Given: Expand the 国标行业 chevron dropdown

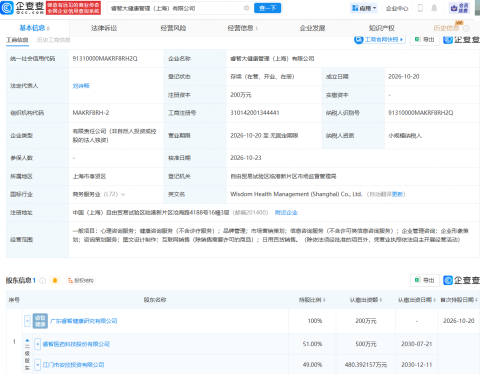Looking at the screenshot, I should [123, 194].
